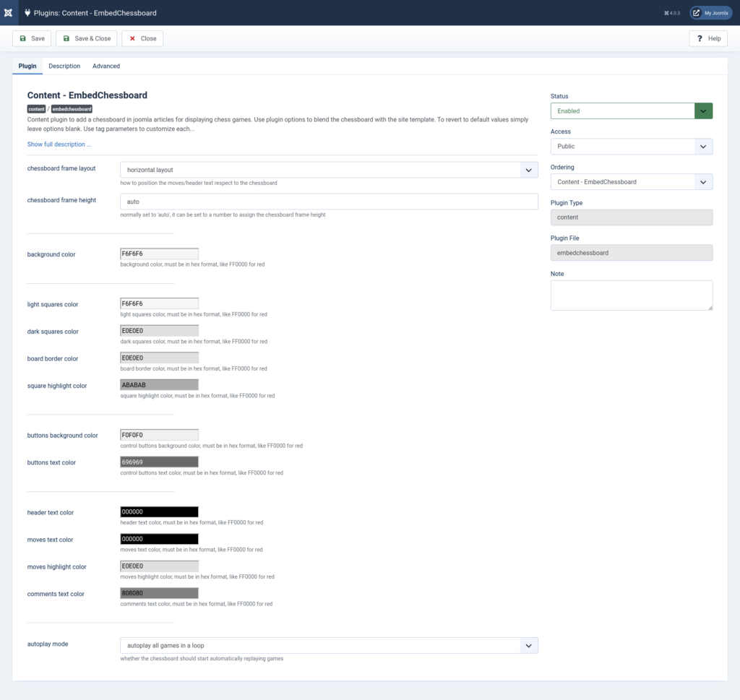Click the Save & Close button
The width and height of the screenshot is (740, 700).
pyautogui.click(x=86, y=38)
